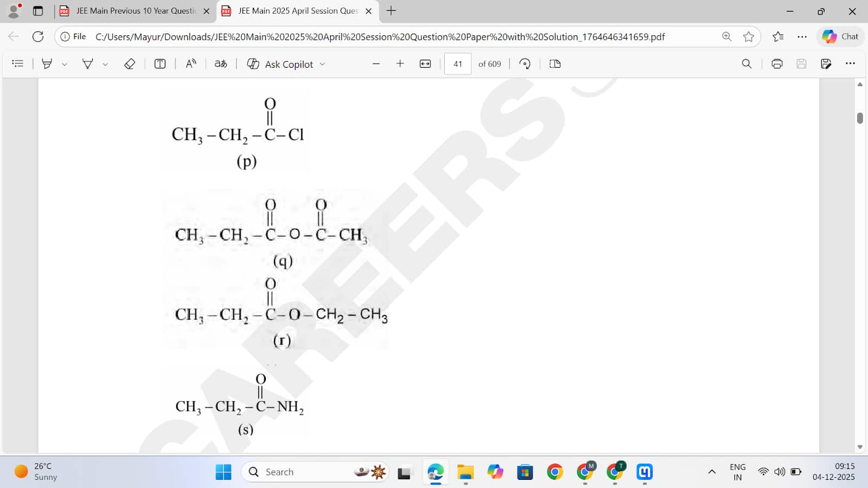
Task: Rotate the PDF page
Action: pos(525,64)
